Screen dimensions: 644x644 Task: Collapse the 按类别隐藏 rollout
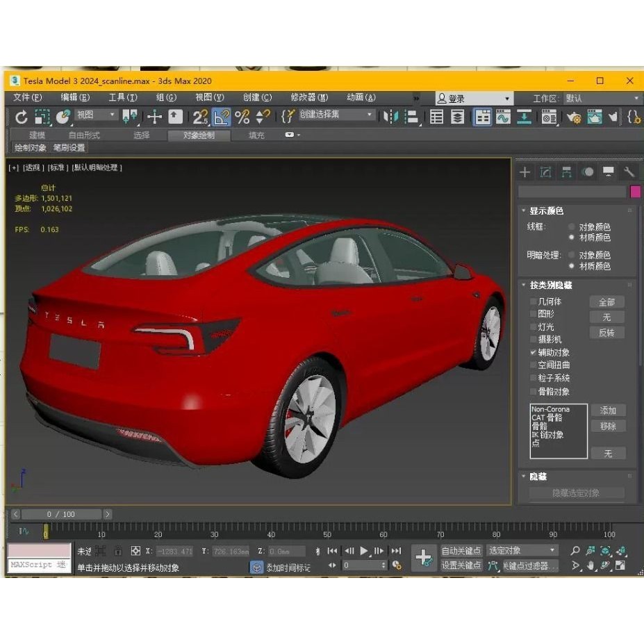click(523, 285)
